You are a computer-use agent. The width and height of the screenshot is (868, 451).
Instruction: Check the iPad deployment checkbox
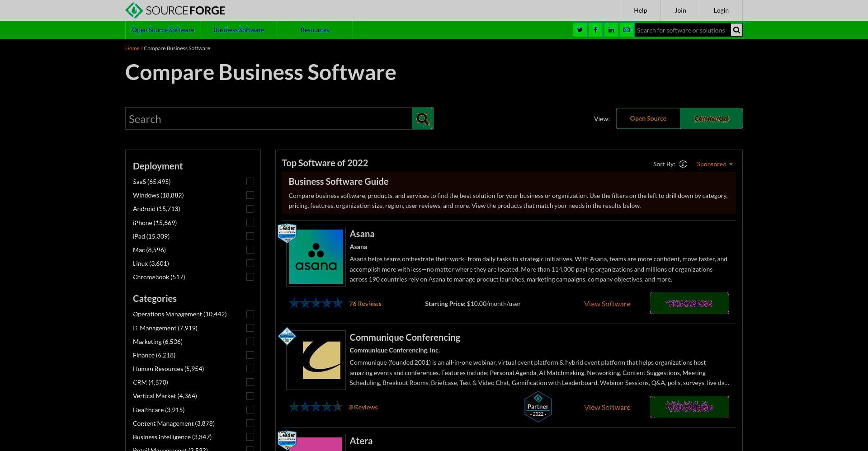[x=250, y=236]
